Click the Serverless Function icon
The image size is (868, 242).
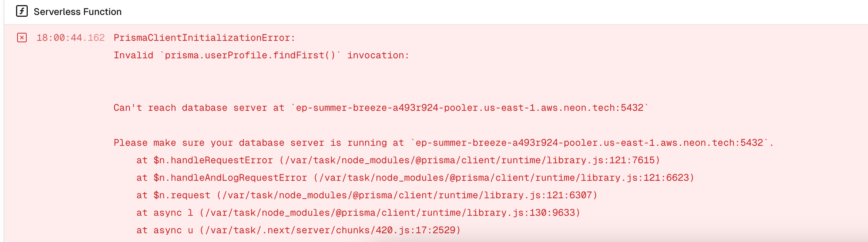click(x=22, y=11)
